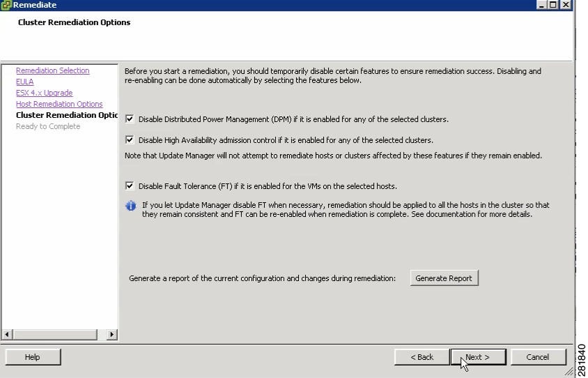This screenshot has width=588, height=378.
Task: Click the horizontal scrollbar track in sidebar
Action: pyautogui.click(x=102, y=334)
